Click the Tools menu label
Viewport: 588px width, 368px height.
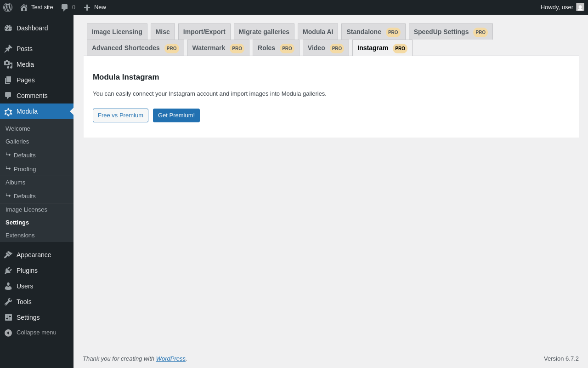coord(24,302)
